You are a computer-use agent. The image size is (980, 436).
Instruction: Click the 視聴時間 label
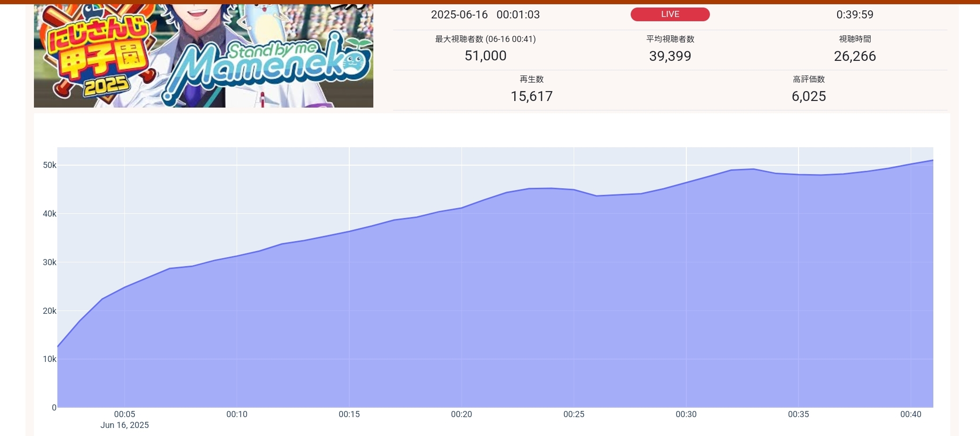pyautogui.click(x=855, y=39)
